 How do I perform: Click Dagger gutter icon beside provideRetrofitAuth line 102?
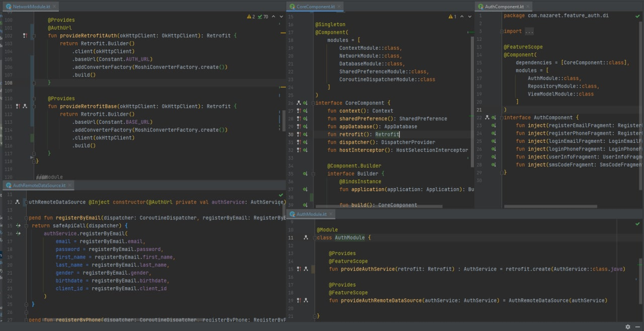click(24, 36)
